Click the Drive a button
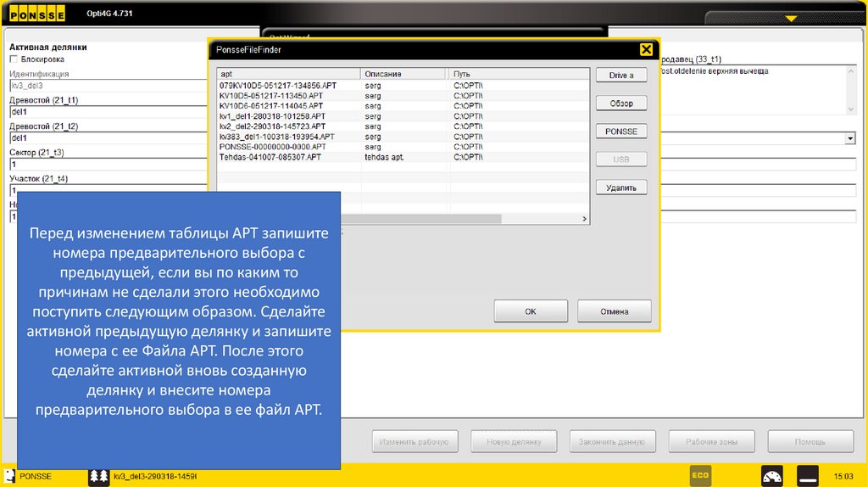This screenshot has height=487, width=868. [621, 76]
